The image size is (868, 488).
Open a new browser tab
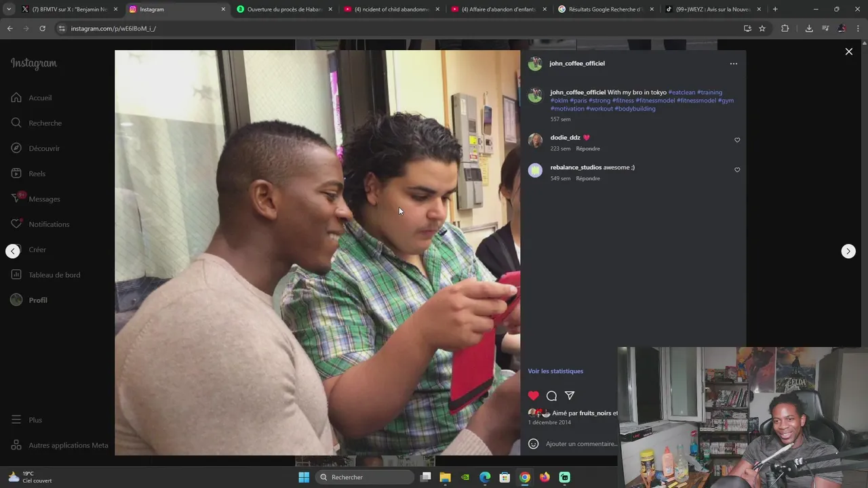point(775,9)
